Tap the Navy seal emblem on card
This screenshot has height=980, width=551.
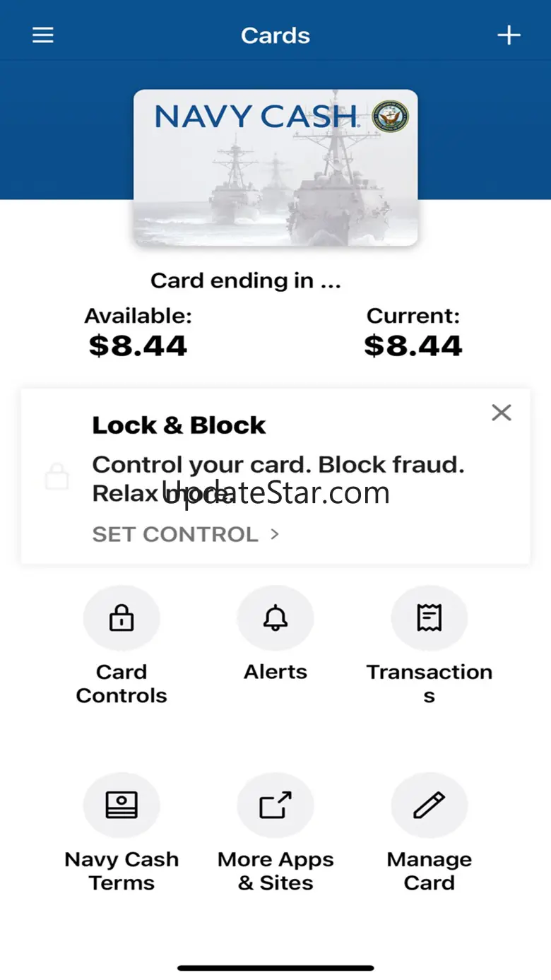[391, 117]
